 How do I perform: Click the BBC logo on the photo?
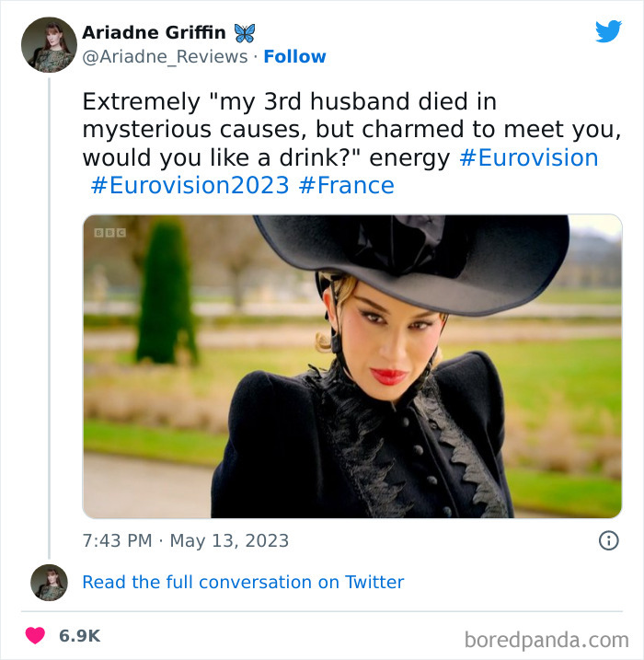109,234
